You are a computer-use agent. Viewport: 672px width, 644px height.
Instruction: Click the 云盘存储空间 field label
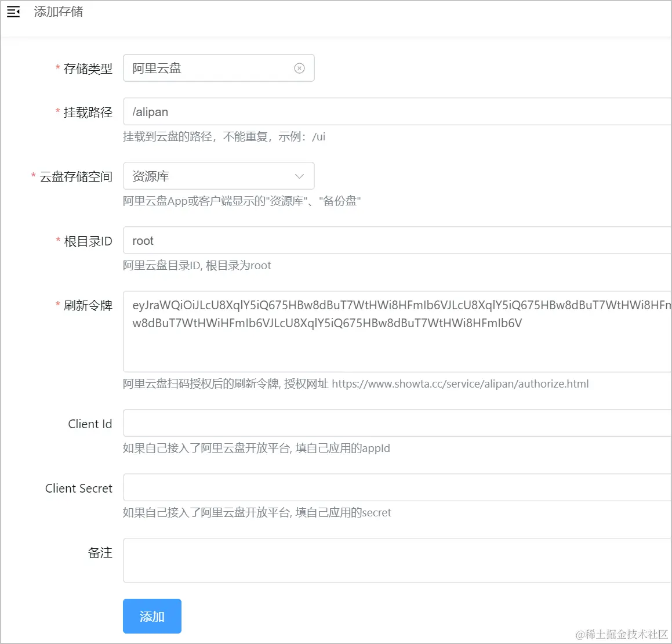pyautogui.click(x=76, y=176)
